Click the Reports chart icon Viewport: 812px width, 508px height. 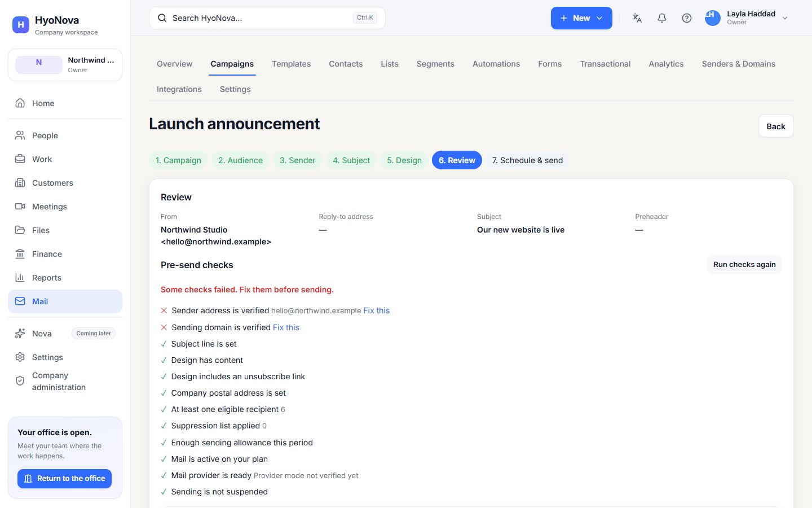click(20, 278)
